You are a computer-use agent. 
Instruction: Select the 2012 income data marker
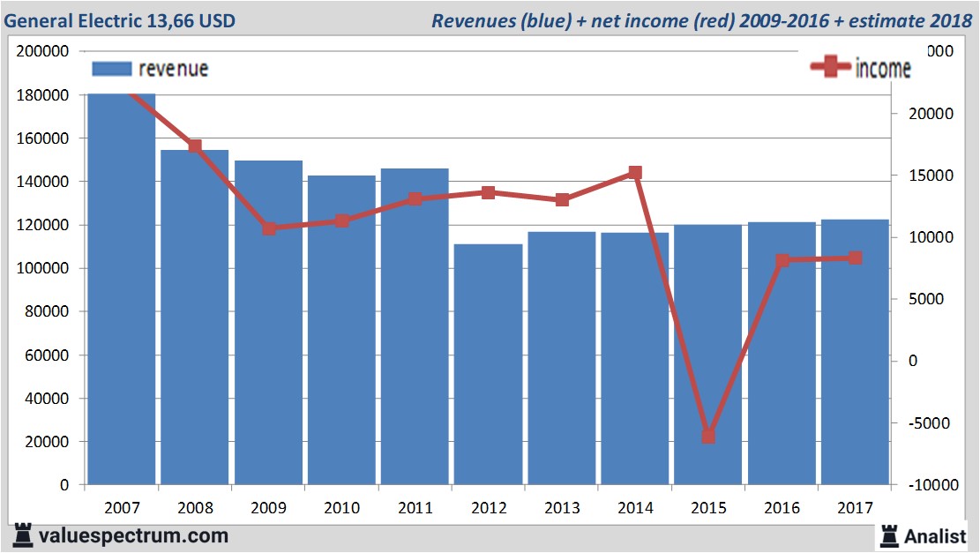click(x=489, y=192)
